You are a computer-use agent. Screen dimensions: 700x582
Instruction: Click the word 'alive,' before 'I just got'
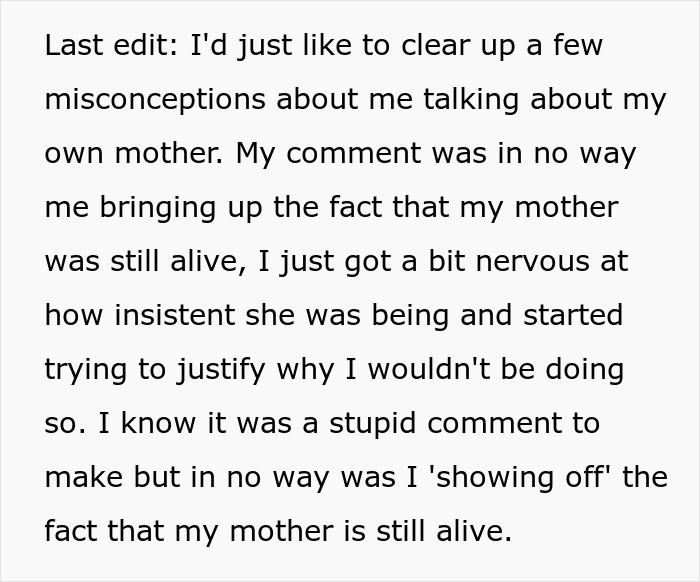208,261
